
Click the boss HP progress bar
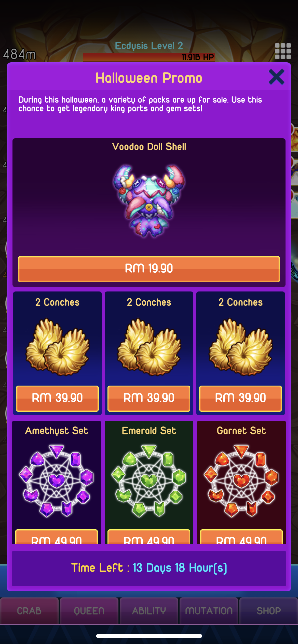[149, 57]
